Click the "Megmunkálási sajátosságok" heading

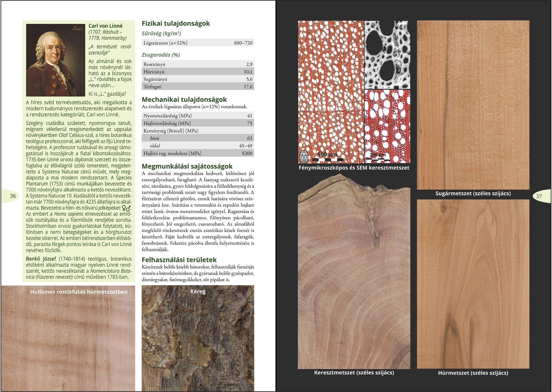(x=187, y=166)
